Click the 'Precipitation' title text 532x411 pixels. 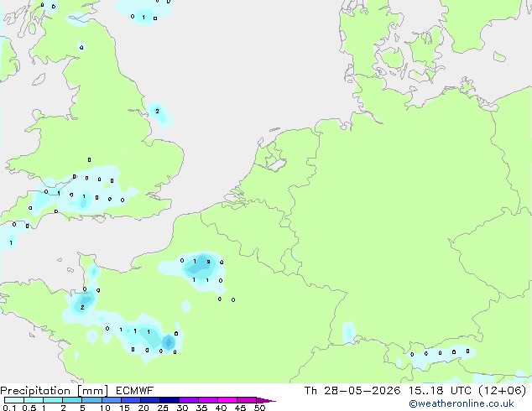click(35, 391)
